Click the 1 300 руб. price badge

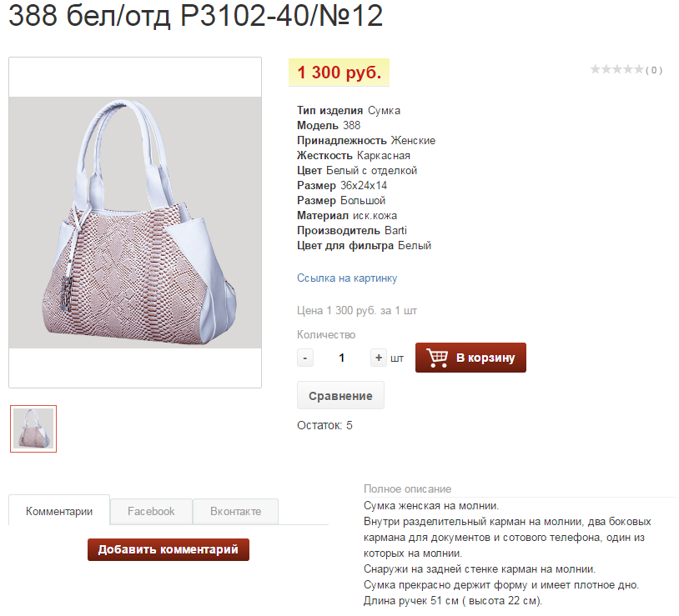coord(339,73)
